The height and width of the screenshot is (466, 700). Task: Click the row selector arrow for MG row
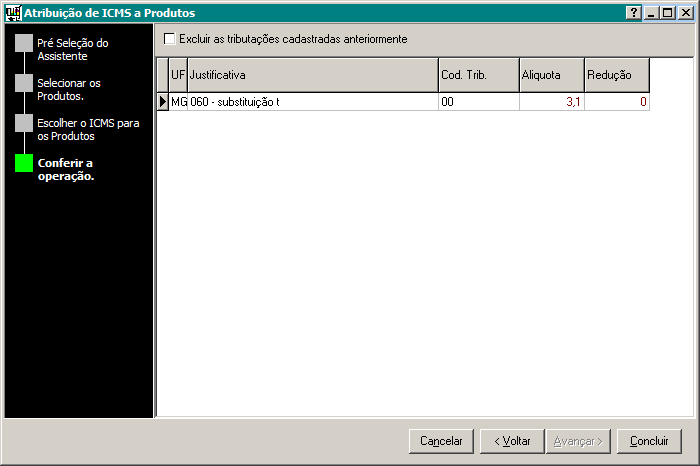pos(163,102)
